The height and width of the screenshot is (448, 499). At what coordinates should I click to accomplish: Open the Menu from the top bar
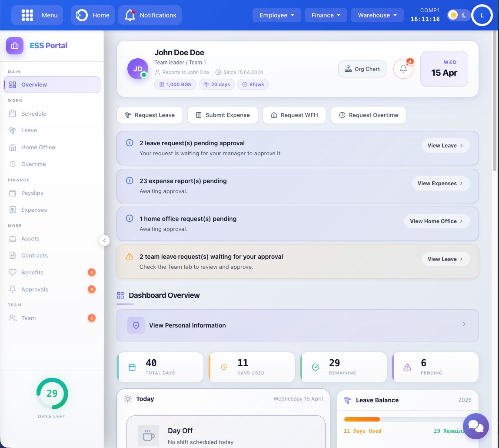coord(37,15)
